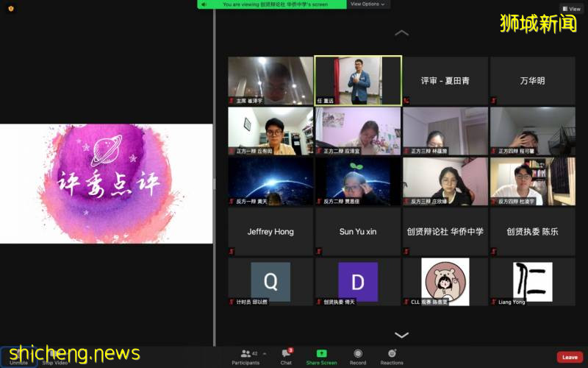
Task: Open the Chat panel icon
Action: point(286,353)
